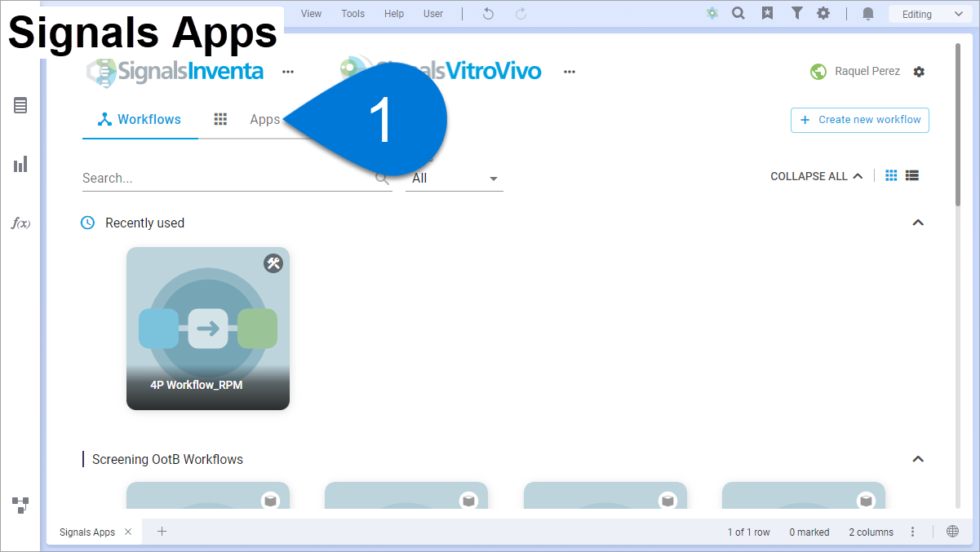980x552 pixels.
Task: Click the Screening OotB Workflows heading
Action: click(167, 459)
